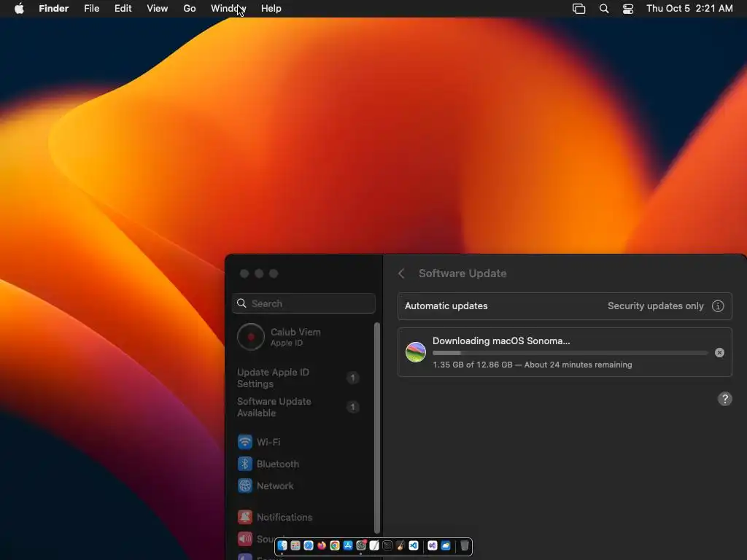Open Finder from the Dock
Image resolution: width=747 pixels, height=560 pixels.
282,545
